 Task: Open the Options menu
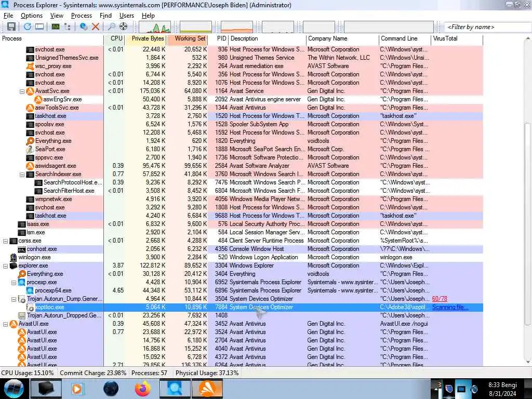point(32,16)
